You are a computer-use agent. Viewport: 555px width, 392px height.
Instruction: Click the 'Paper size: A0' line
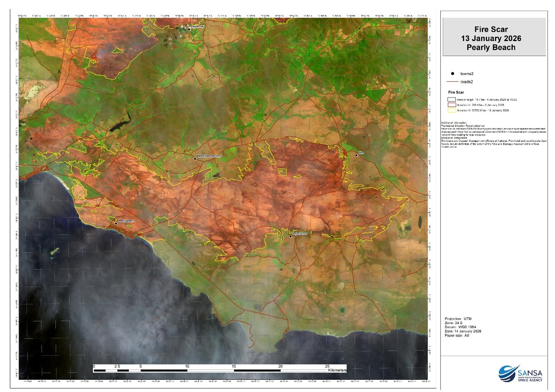(457, 335)
